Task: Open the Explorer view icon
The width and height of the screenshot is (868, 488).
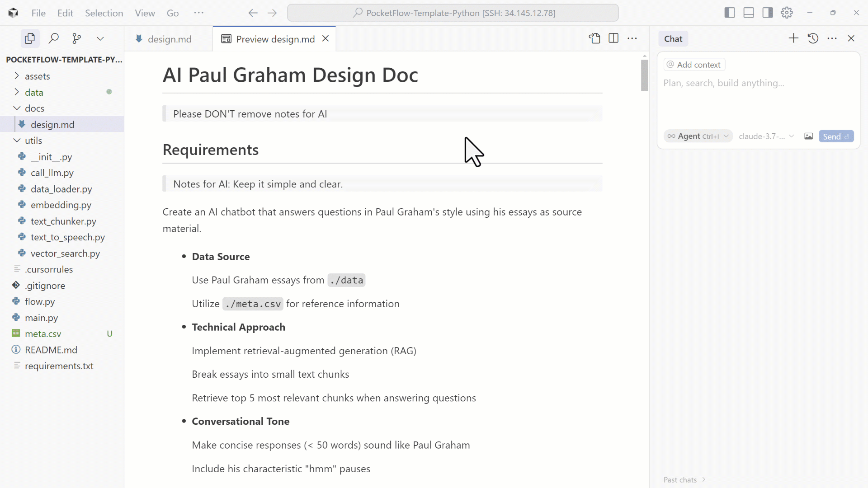Action: [30, 39]
